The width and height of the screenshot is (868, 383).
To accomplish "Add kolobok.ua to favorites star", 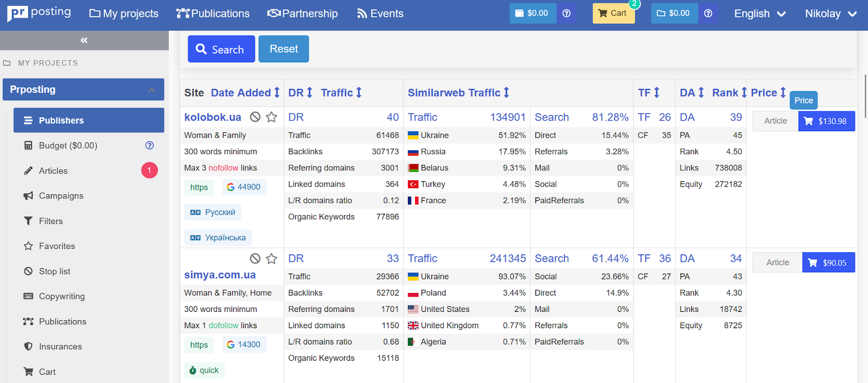I will point(272,117).
